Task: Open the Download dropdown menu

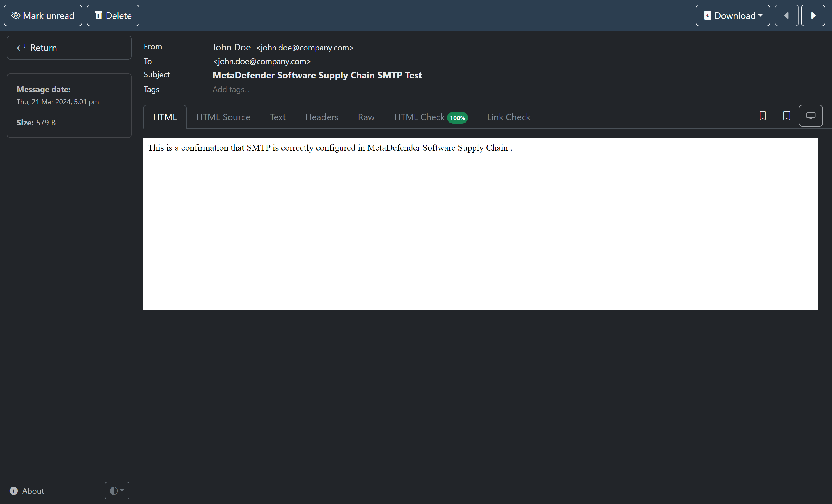Action: (x=733, y=15)
